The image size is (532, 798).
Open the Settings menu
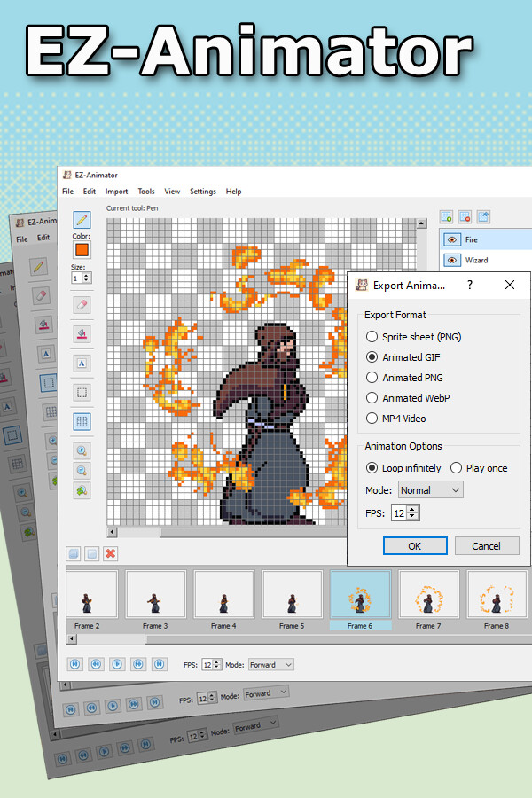202,192
